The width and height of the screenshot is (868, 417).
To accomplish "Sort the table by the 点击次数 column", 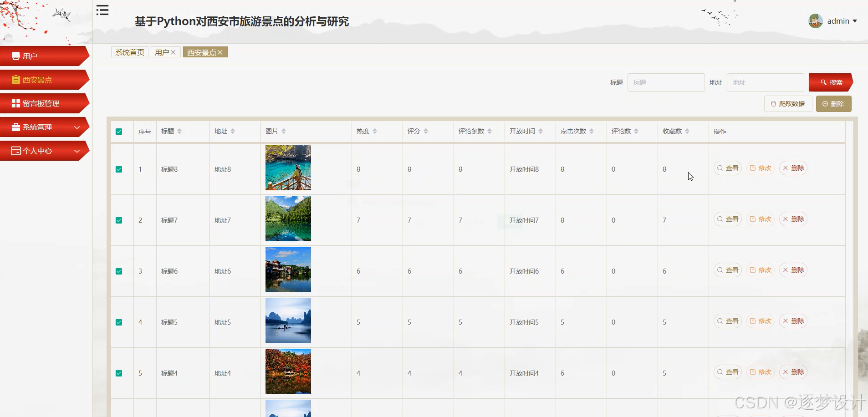I will click(x=592, y=131).
